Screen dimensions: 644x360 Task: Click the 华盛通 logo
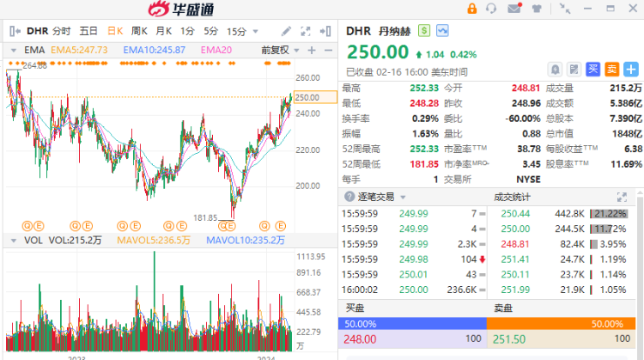click(181, 9)
